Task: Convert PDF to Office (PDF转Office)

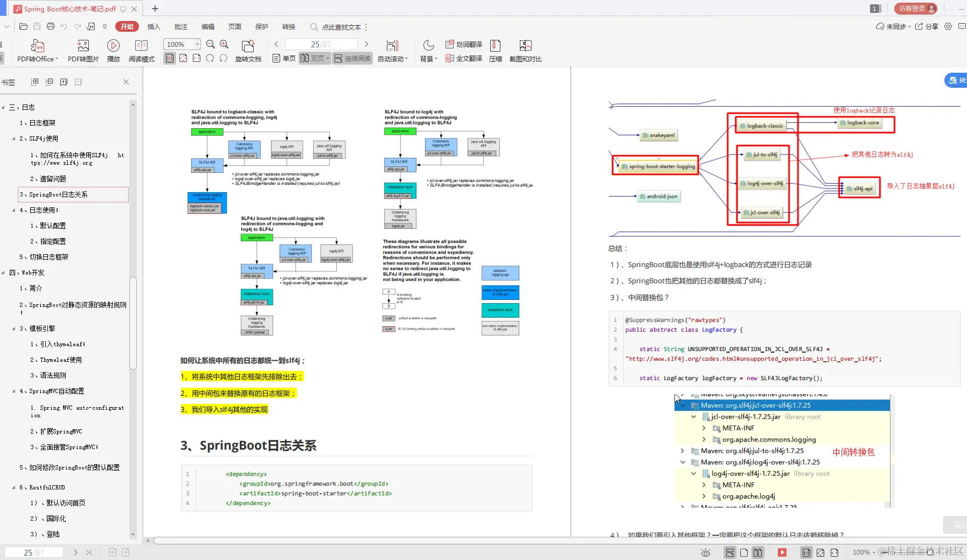Action: coord(38,51)
